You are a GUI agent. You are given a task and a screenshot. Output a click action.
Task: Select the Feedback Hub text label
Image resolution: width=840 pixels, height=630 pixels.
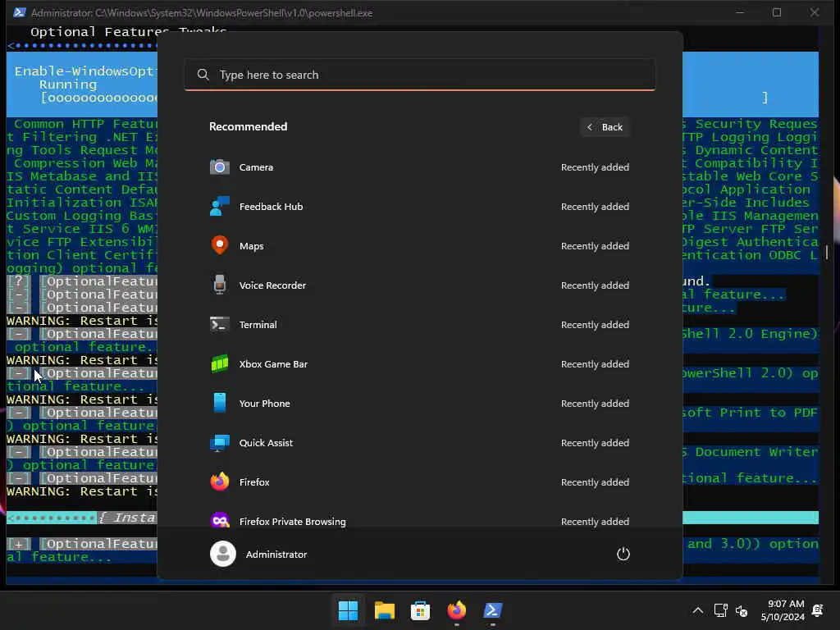pos(271,206)
